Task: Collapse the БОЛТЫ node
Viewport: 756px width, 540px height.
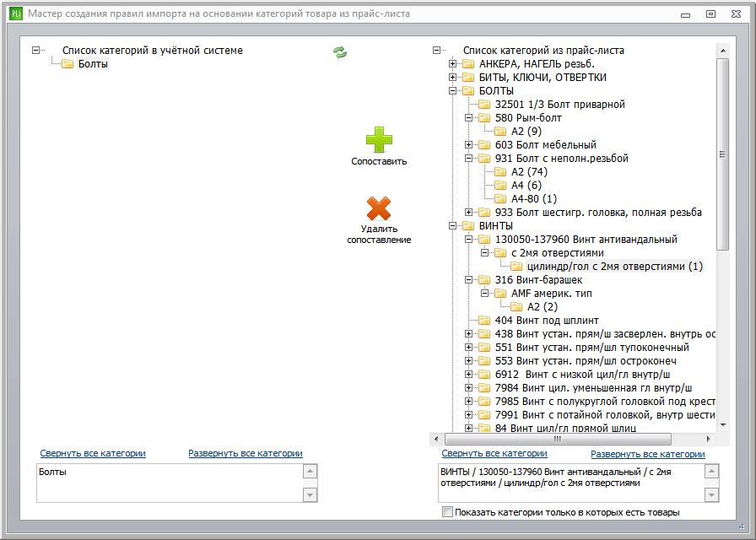Action: 452,90
